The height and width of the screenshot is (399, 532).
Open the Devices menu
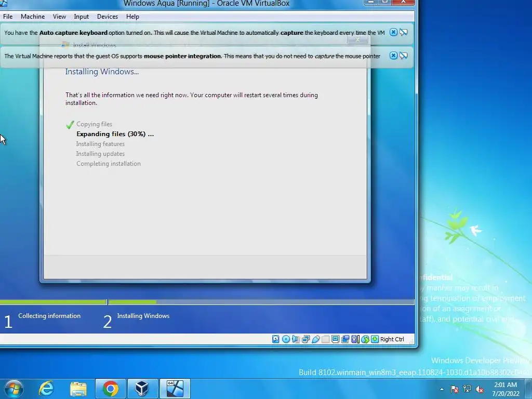pyautogui.click(x=108, y=16)
